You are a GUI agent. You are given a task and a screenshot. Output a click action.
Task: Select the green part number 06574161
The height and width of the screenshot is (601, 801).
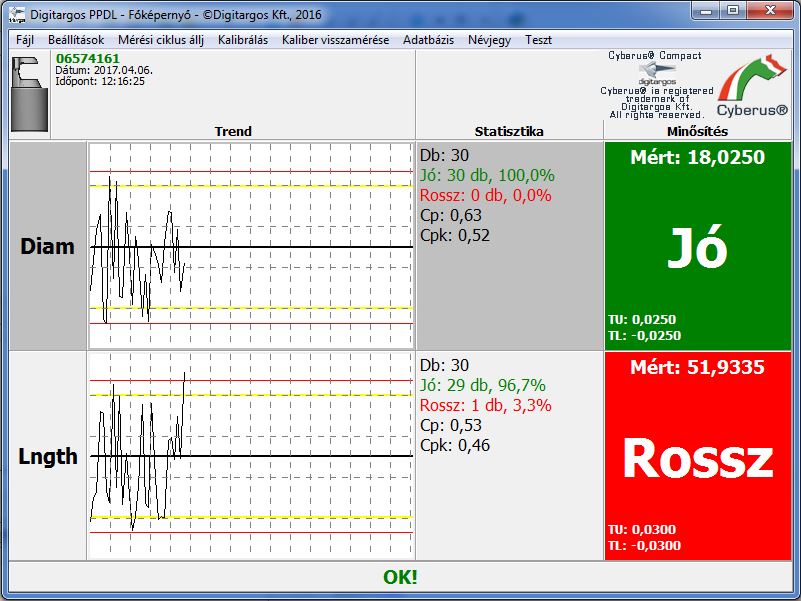[87, 59]
